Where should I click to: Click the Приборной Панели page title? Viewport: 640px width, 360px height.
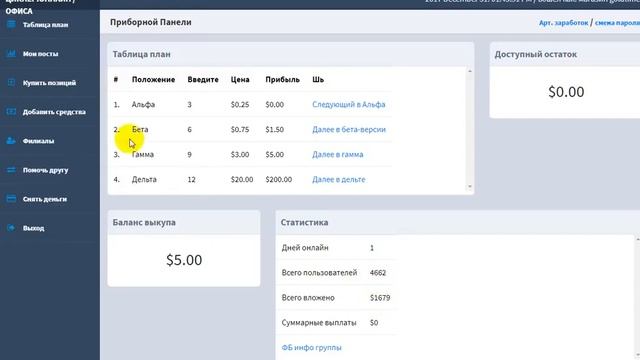click(151, 22)
